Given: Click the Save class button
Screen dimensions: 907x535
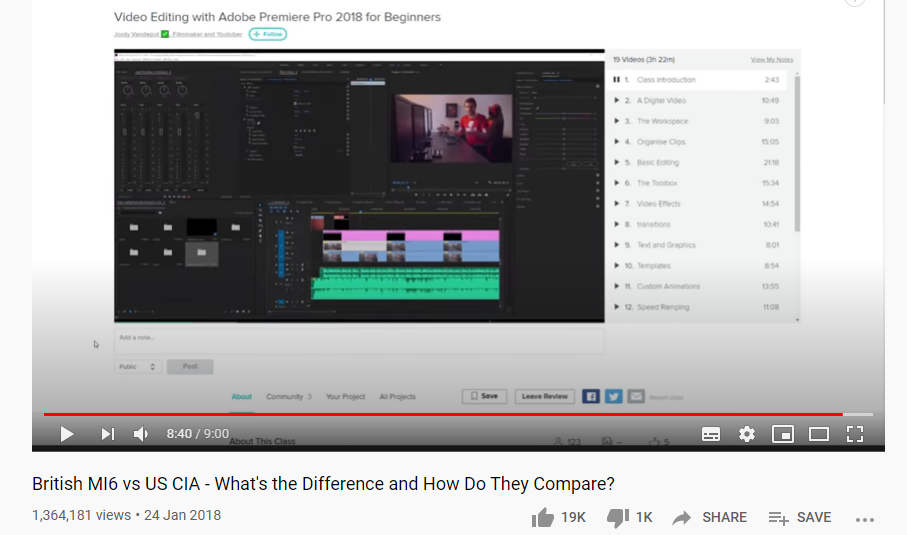Looking at the screenshot, I should coord(484,396).
